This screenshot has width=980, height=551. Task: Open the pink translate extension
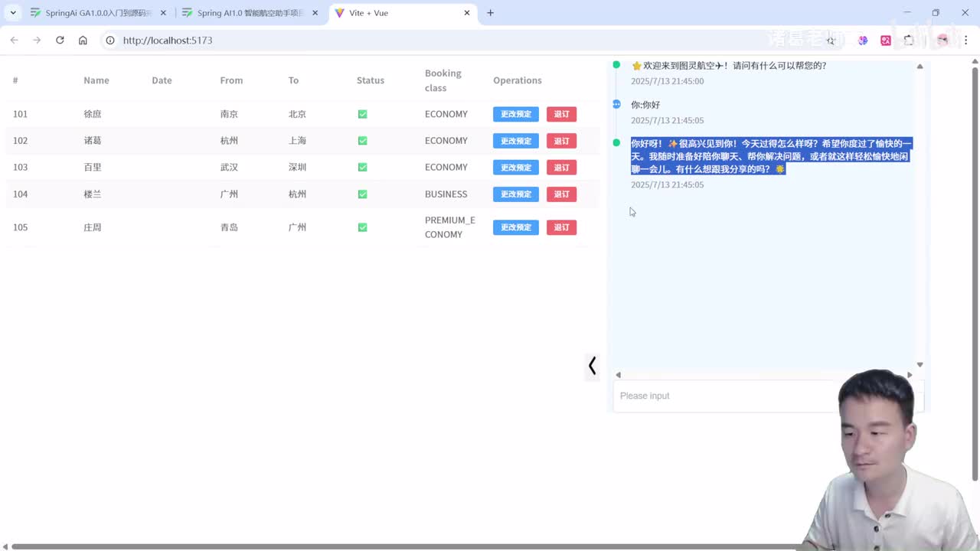(886, 40)
